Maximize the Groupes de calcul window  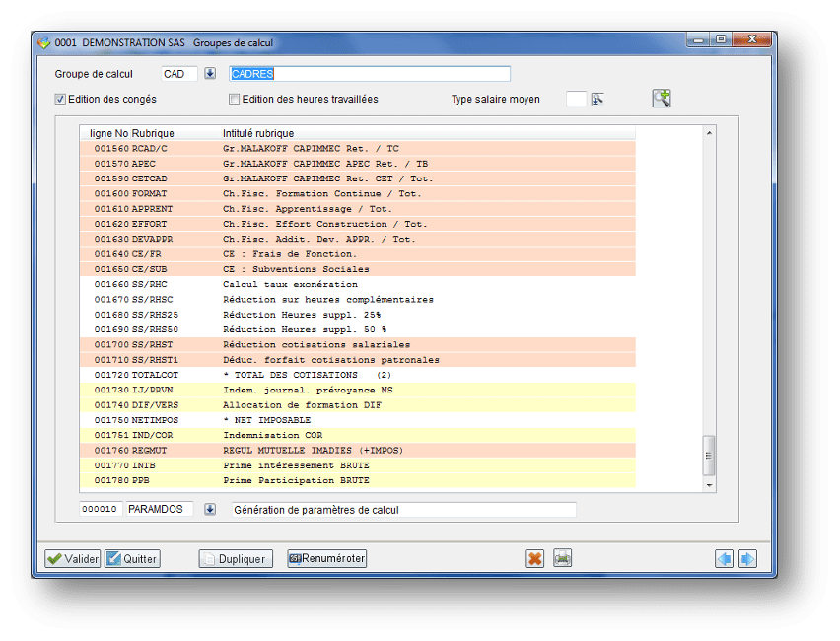click(721, 39)
